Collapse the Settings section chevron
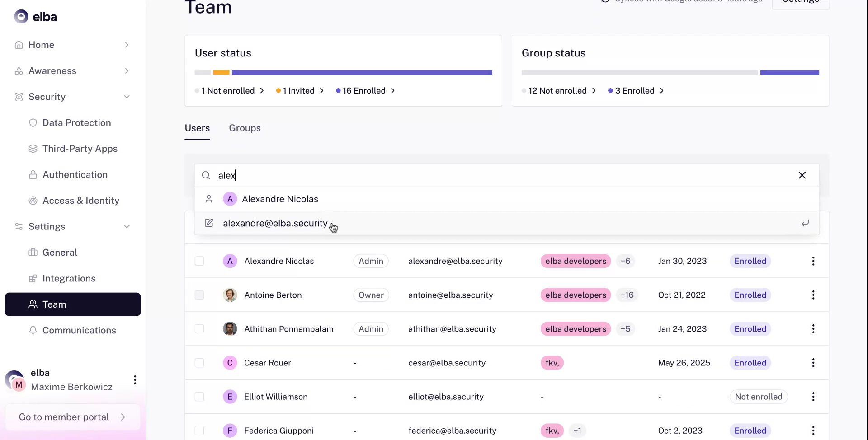 [x=127, y=226]
